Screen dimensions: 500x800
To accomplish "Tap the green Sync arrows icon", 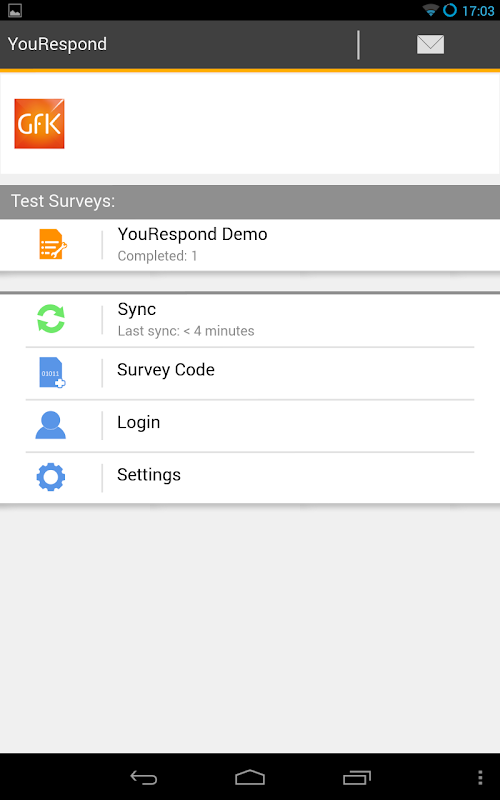I will pos(51,319).
